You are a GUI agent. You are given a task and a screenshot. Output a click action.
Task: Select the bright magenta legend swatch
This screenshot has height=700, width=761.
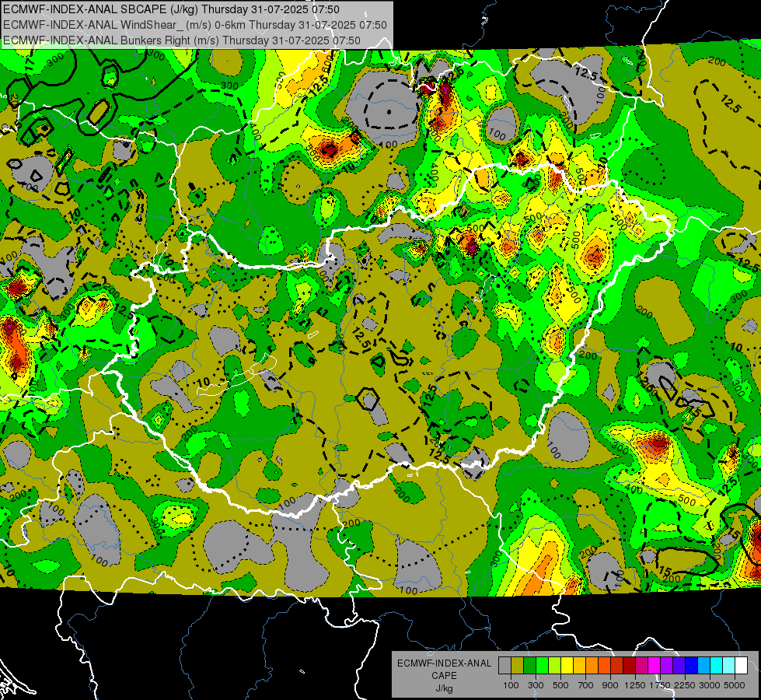pyautogui.click(x=655, y=665)
